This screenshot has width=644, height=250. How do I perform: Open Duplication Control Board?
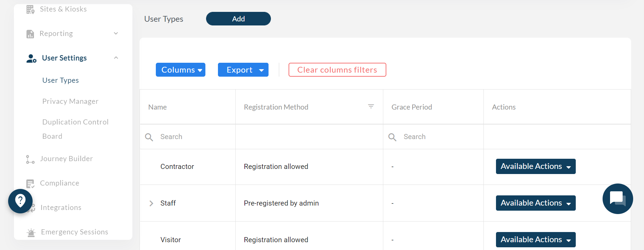tap(75, 129)
